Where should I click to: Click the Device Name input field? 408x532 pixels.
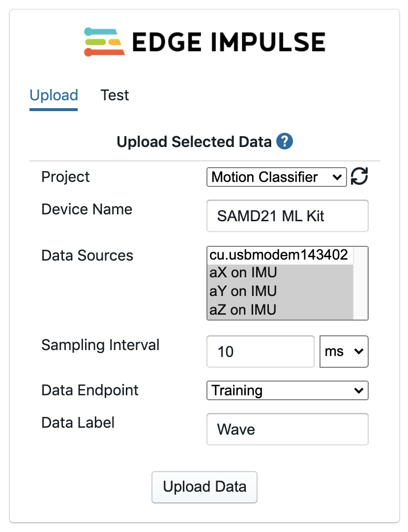(287, 216)
